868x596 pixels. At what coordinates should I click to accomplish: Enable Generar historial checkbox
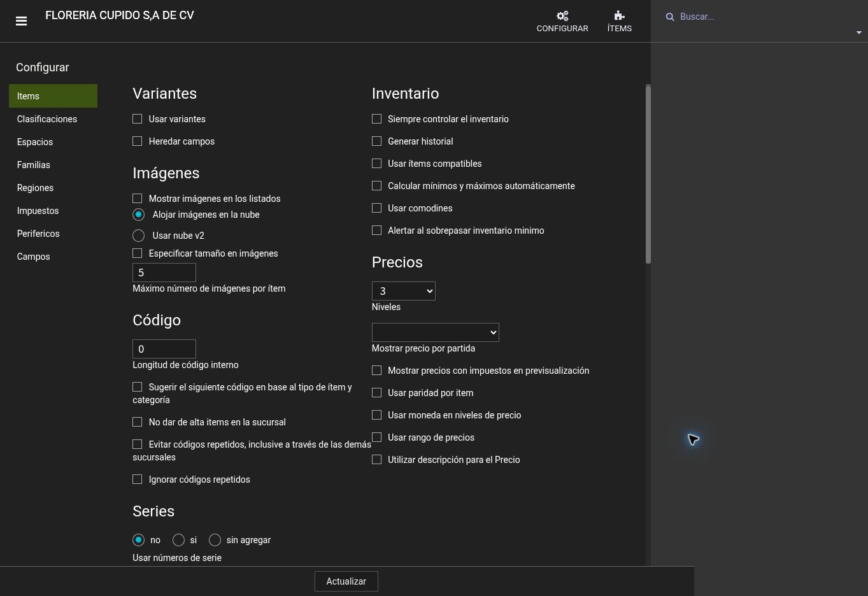[377, 141]
